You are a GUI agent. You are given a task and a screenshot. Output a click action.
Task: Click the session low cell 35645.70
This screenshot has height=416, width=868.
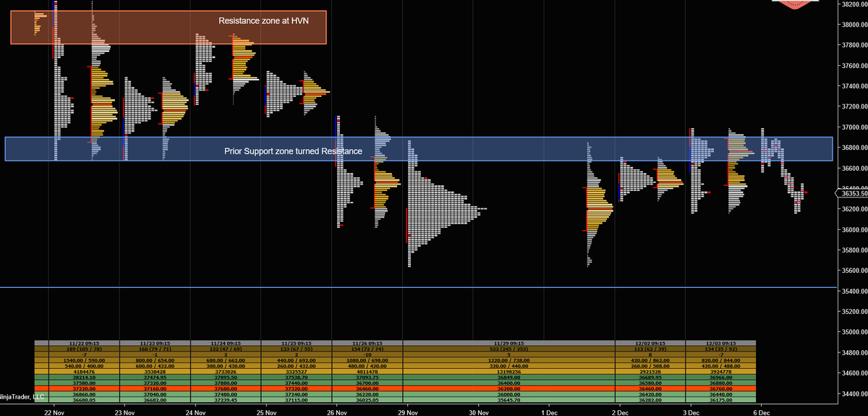[x=508, y=400]
